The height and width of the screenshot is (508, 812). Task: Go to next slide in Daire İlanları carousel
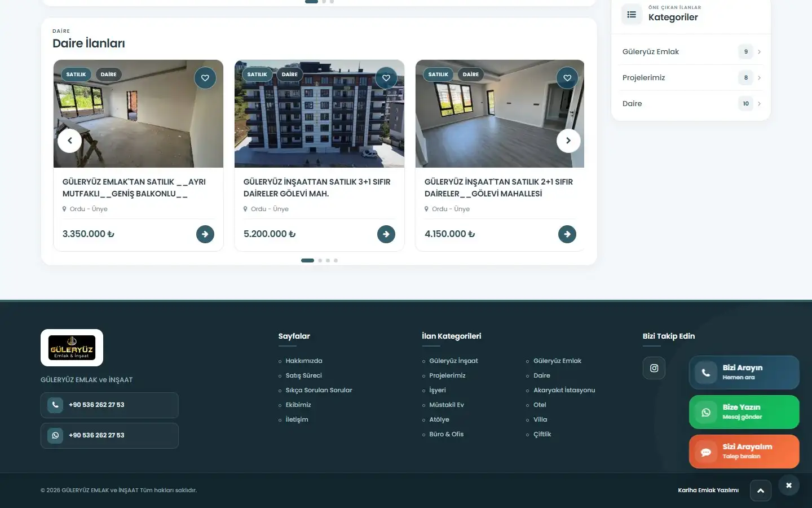pyautogui.click(x=568, y=141)
